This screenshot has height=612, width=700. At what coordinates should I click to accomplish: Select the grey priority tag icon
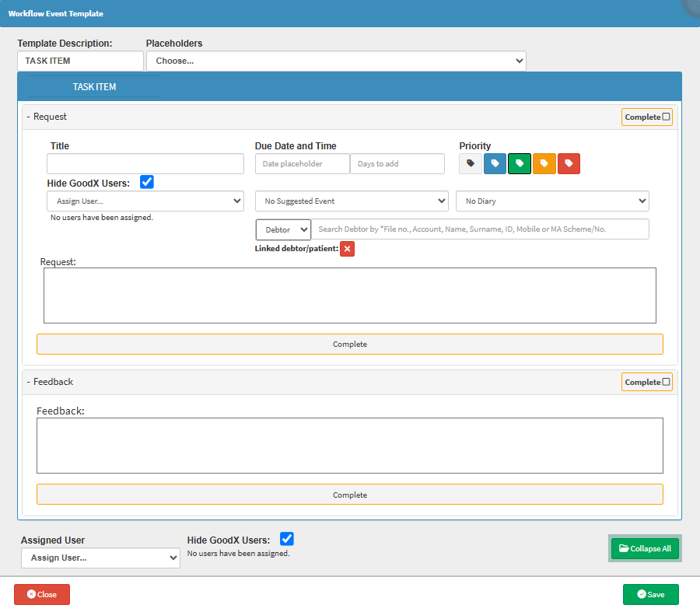[x=471, y=163]
